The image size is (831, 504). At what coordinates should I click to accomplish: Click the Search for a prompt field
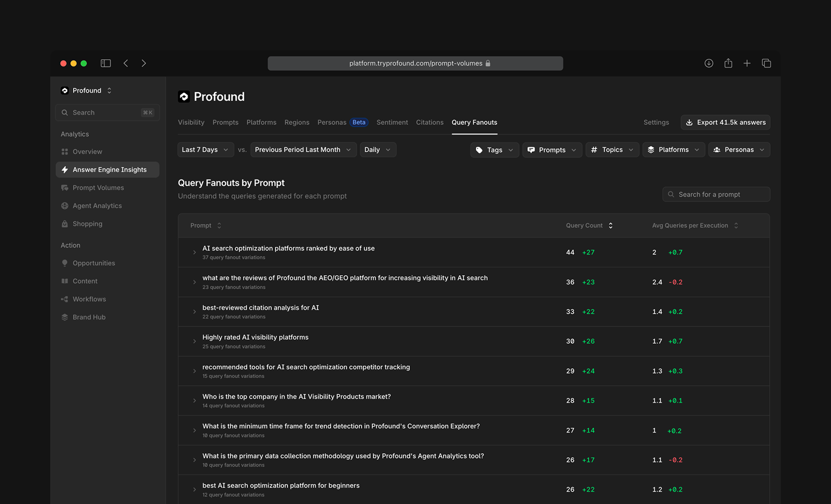716,194
